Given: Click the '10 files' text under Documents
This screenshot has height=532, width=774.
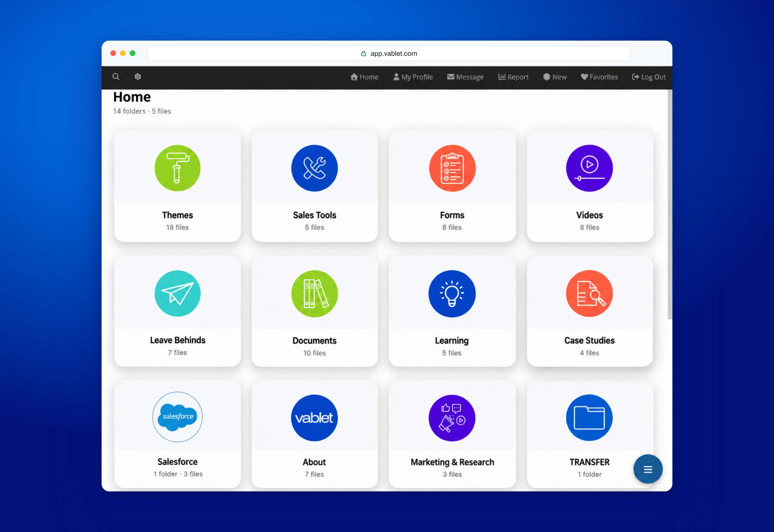Looking at the screenshot, I should point(314,353).
